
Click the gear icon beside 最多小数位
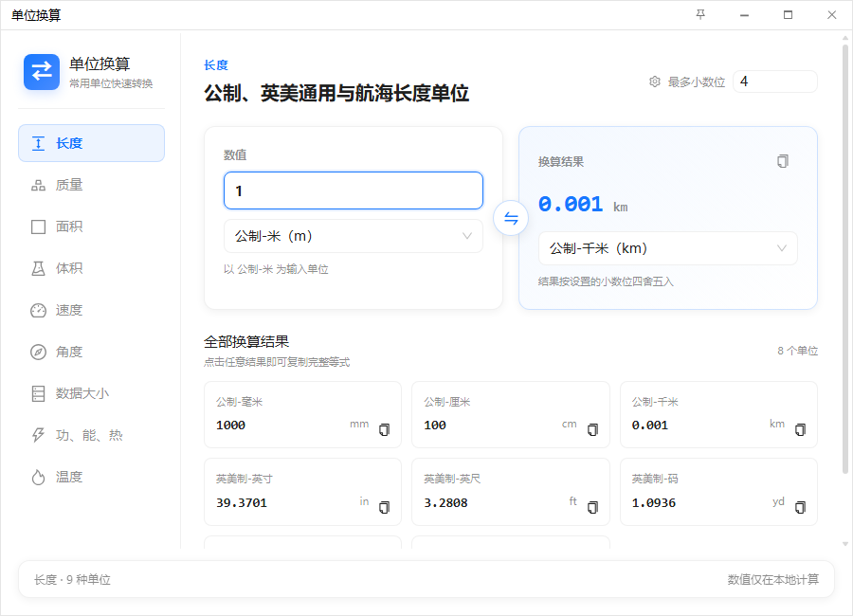[654, 82]
